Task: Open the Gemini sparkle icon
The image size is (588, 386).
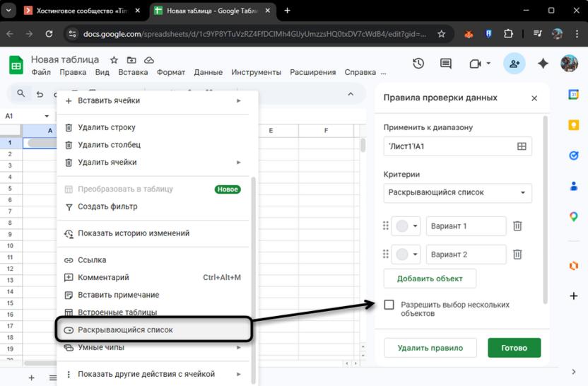Action: 543,64
